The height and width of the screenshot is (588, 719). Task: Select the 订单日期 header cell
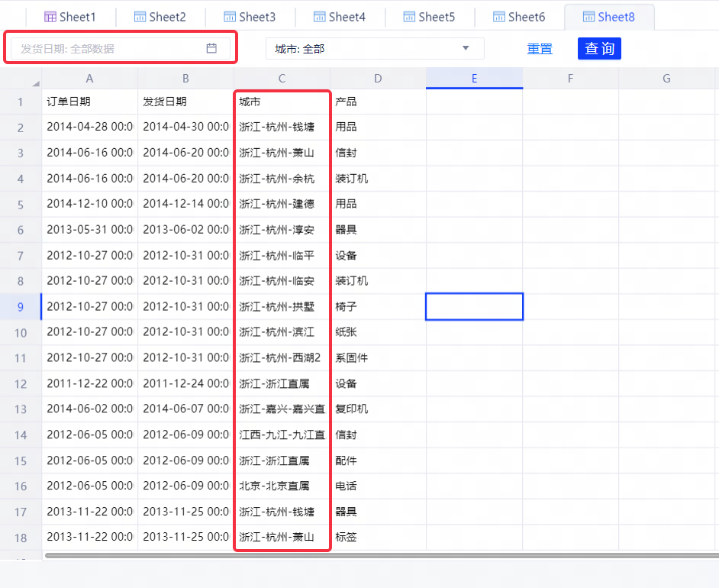click(89, 102)
